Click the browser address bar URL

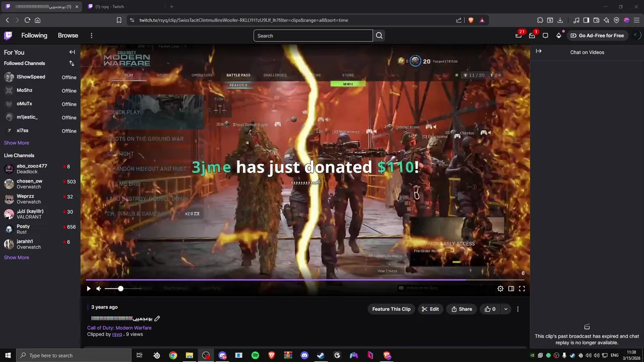point(244,20)
